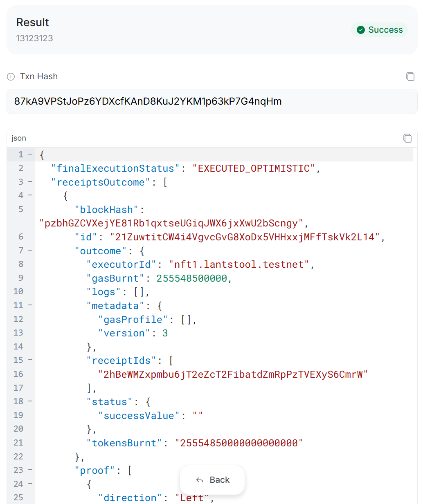
Task: Collapse the outcome object on line 7
Action: pyautogui.click(x=30, y=250)
